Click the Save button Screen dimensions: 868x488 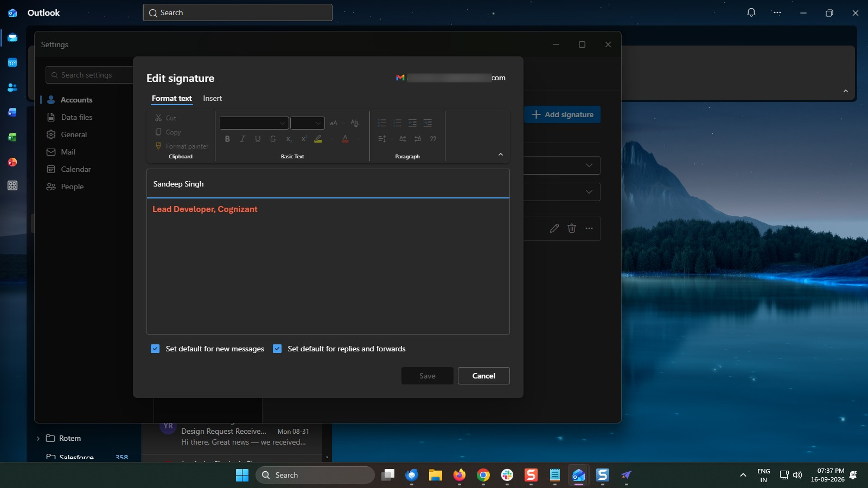(x=427, y=376)
